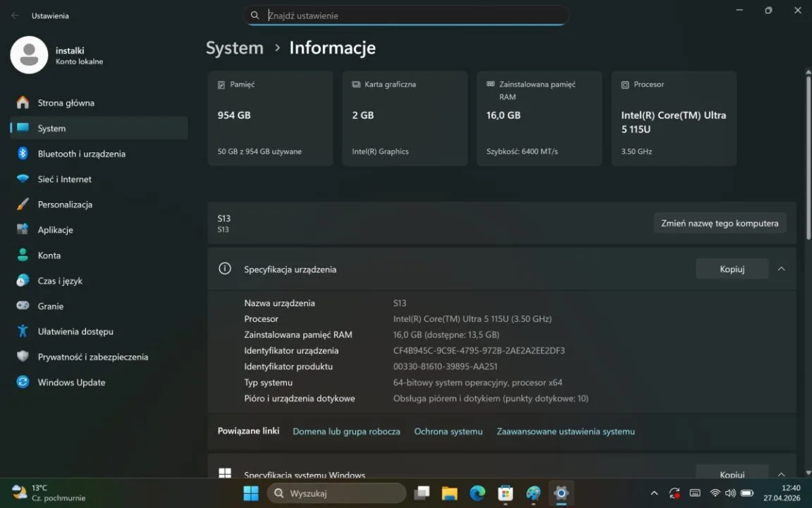Open File Explorer from taskbar

(449, 493)
